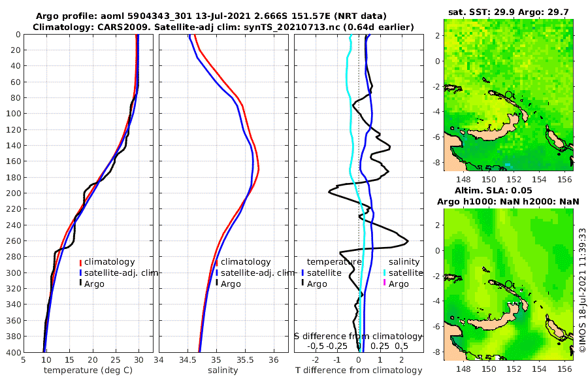Select the Argo profile title text

(x=211, y=16)
